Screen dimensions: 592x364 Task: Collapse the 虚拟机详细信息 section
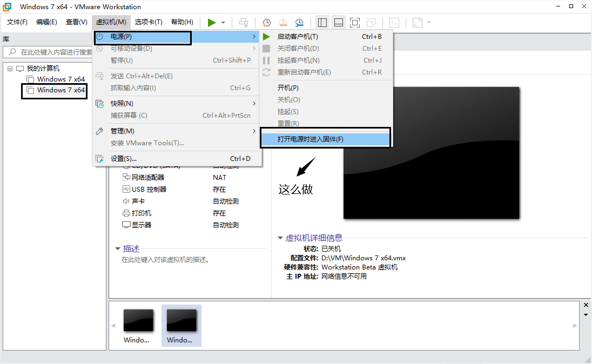pos(280,238)
